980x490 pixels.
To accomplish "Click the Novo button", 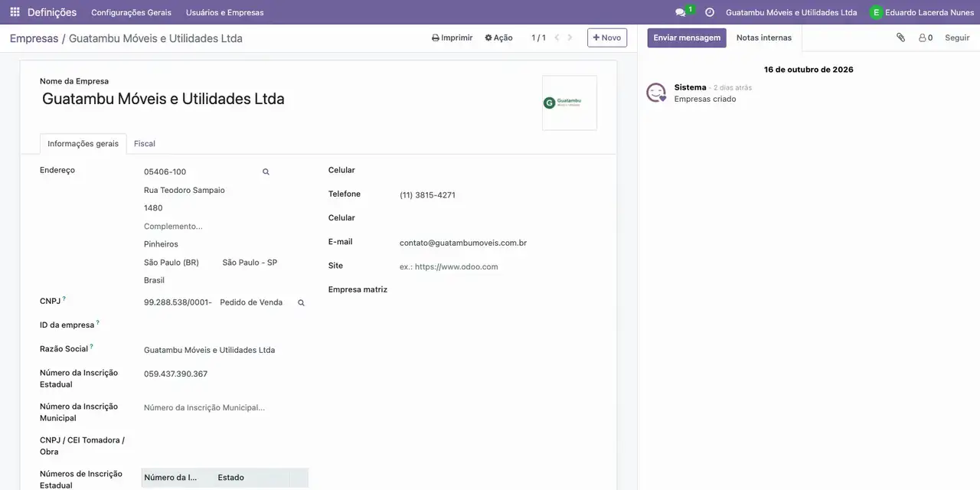I will pos(607,38).
